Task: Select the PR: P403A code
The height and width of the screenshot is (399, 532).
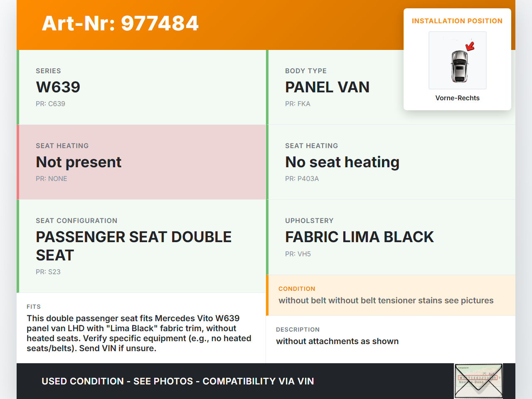Action: (x=302, y=178)
